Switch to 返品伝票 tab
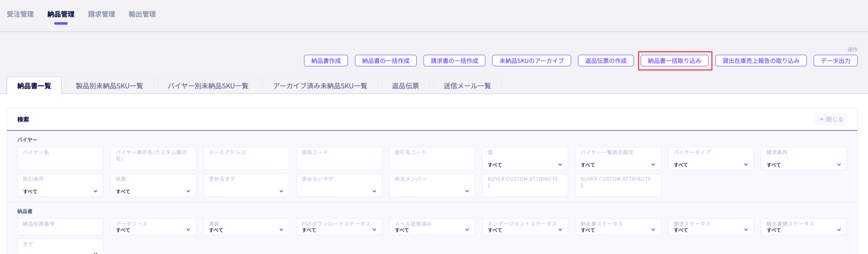 405,86
